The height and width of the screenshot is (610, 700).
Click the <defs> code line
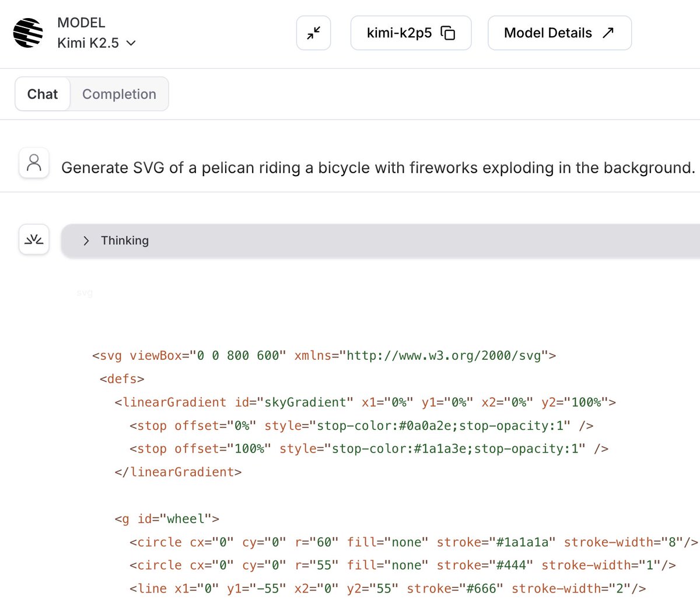point(122,379)
